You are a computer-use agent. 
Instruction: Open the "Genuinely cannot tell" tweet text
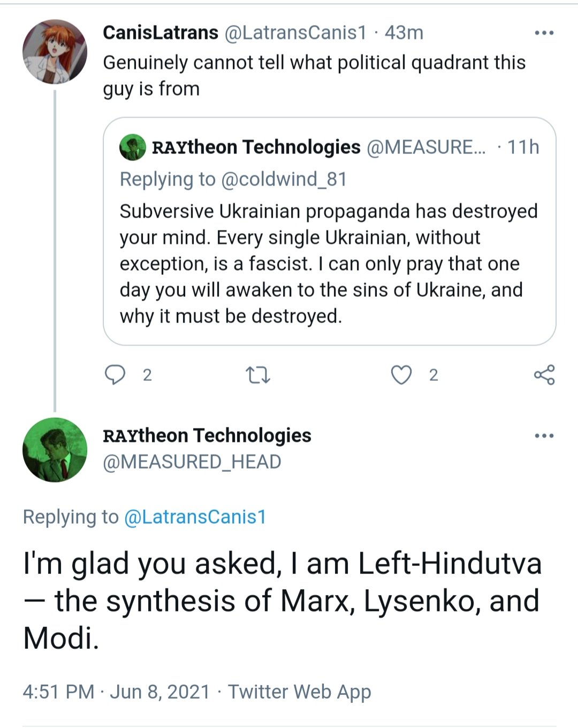pyautogui.click(x=314, y=75)
